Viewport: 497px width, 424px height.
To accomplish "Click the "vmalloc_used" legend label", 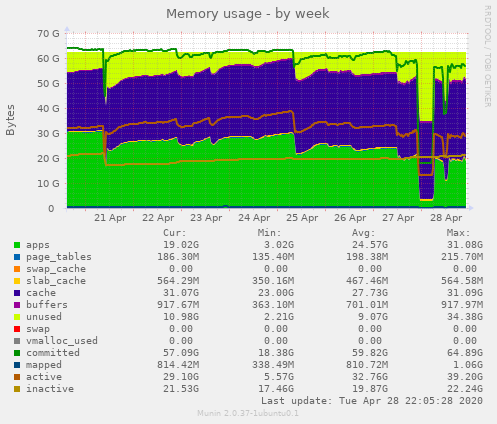I will [62, 341].
